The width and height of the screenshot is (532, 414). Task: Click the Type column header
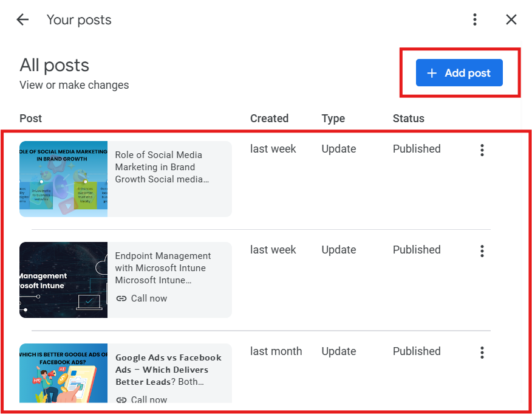coord(333,119)
